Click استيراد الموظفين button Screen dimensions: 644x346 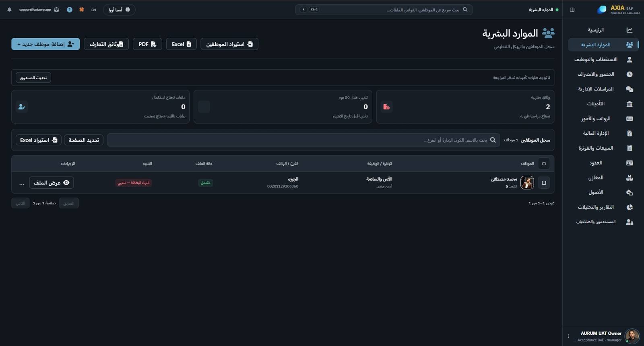(x=229, y=44)
